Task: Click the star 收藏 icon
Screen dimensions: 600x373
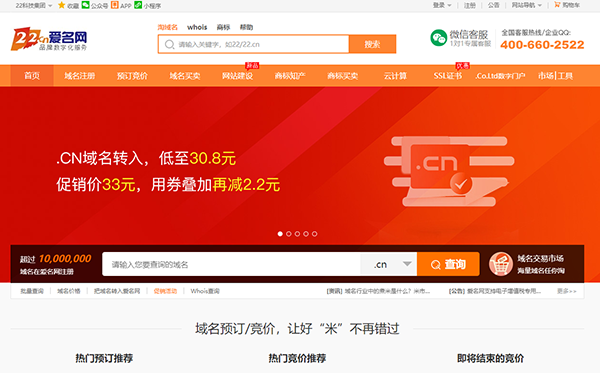Action: tap(61, 5)
